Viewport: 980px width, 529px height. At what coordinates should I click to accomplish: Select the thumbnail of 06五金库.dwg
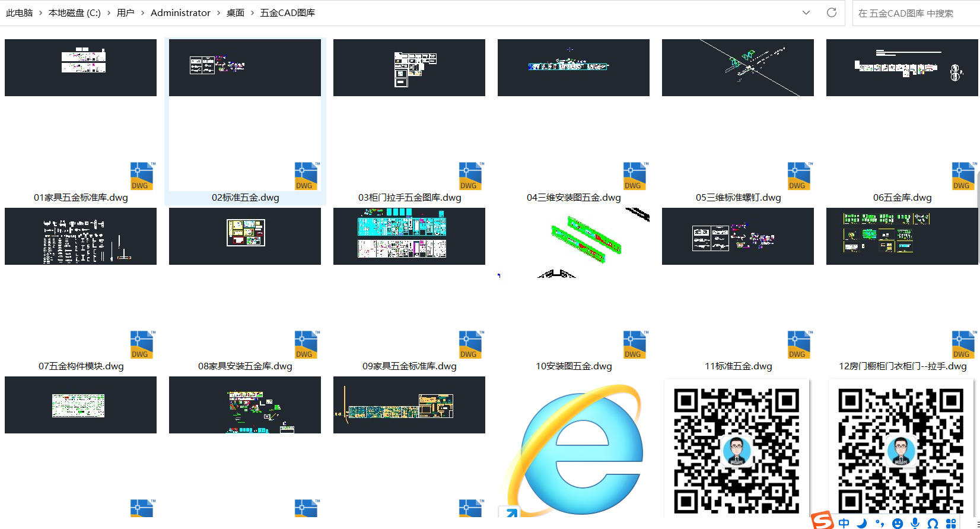click(902, 68)
